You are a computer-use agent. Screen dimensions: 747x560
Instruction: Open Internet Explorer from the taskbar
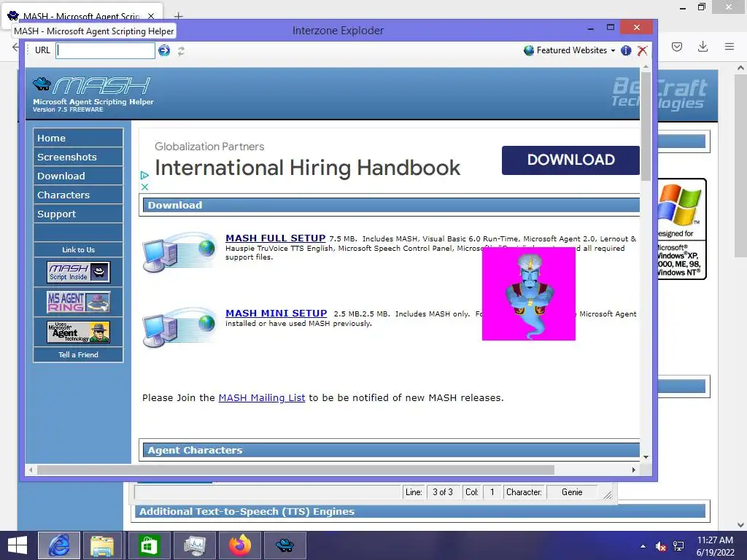[x=59, y=545]
